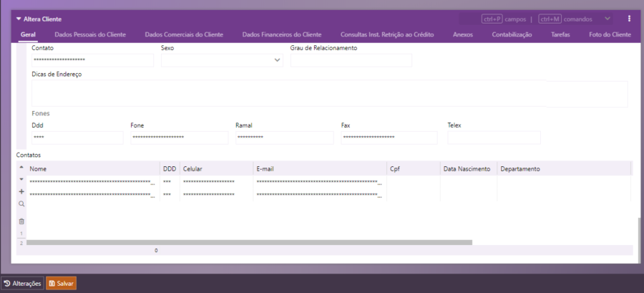Click the ctrl+M comandos shortcut
Image resolution: width=644 pixels, height=293 pixels.
click(565, 19)
